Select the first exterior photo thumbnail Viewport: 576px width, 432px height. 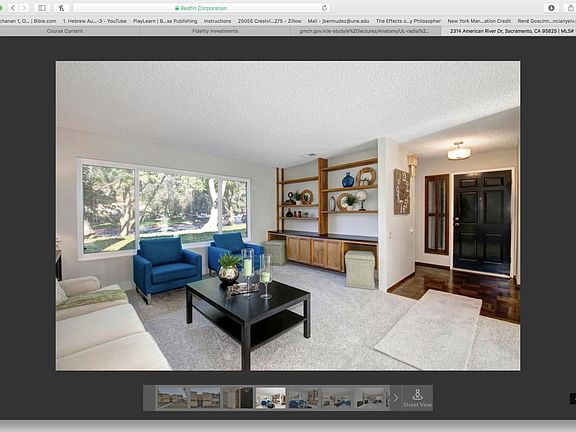click(x=172, y=397)
